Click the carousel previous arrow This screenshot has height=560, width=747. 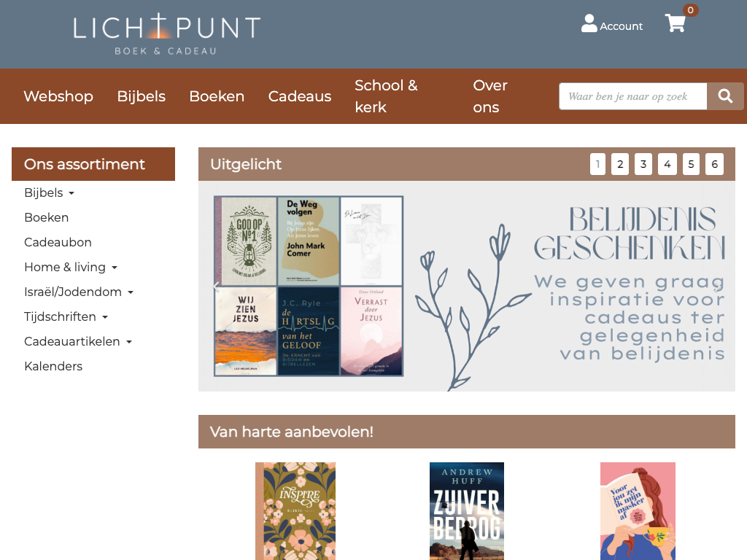tap(216, 286)
